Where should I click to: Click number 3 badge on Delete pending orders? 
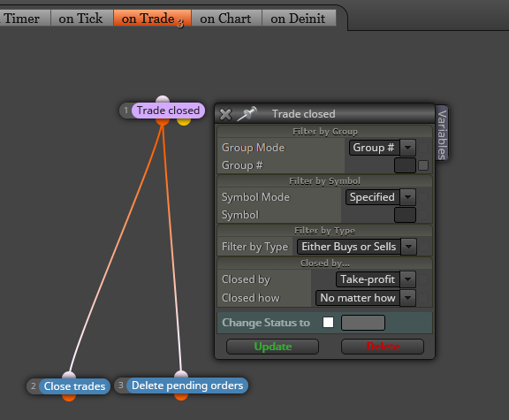(121, 386)
